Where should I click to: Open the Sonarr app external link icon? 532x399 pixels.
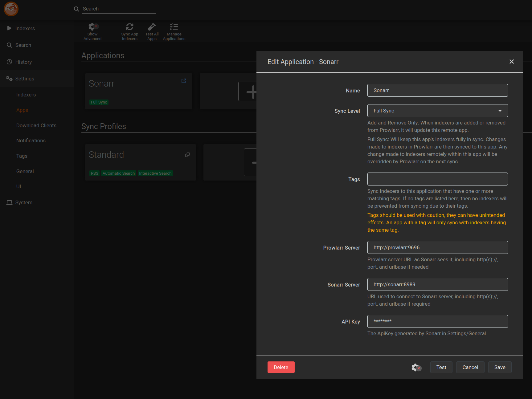(x=184, y=81)
